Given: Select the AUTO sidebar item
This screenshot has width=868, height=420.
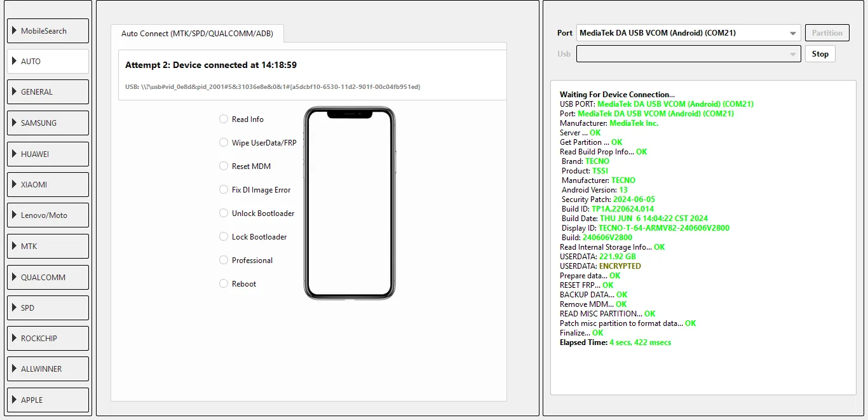Looking at the screenshot, I should click(48, 62).
